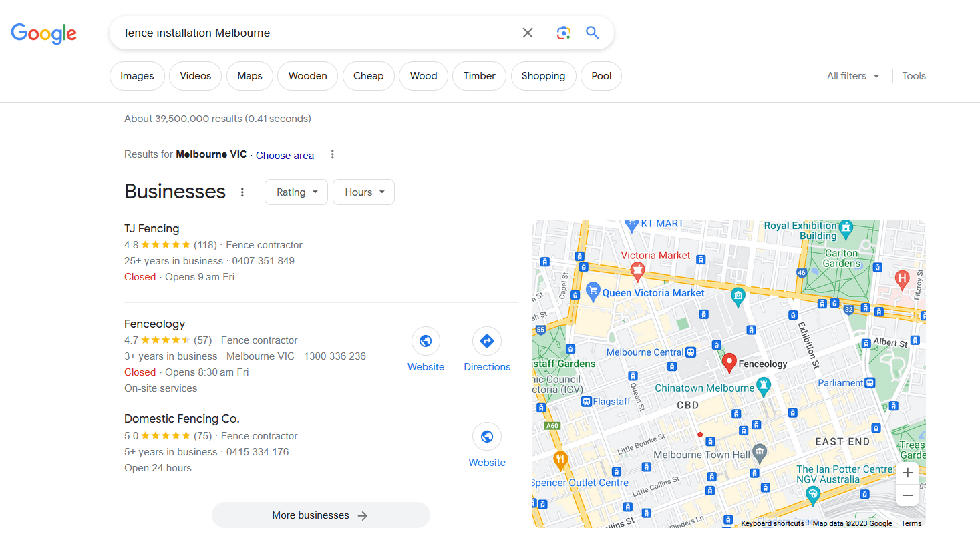Click the Choose area link
The image size is (980, 558).
[285, 155]
